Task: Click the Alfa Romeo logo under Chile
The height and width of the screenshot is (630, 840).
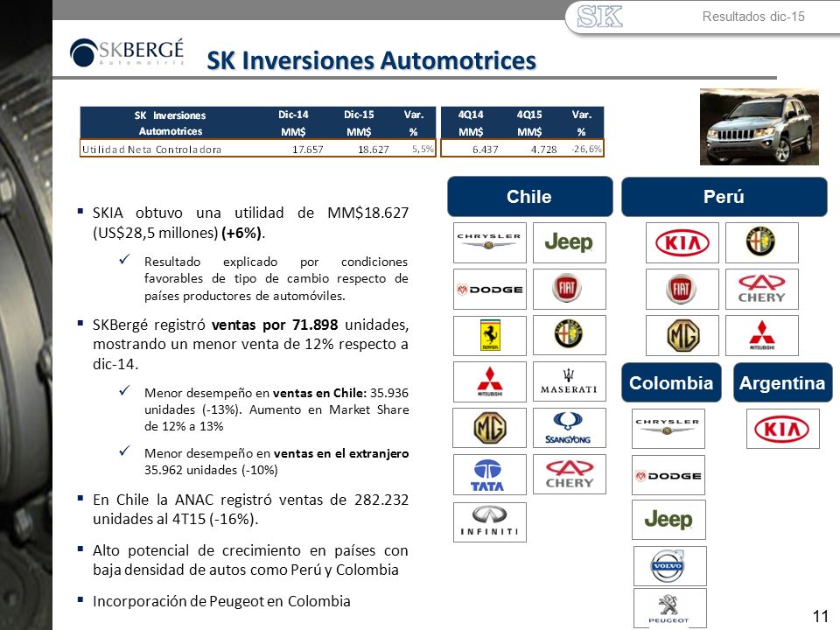Action: tap(570, 335)
